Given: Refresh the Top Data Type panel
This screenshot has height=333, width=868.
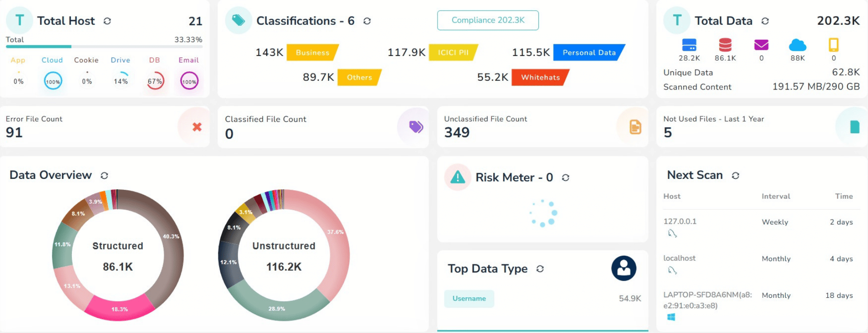Looking at the screenshot, I should point(540,269).
